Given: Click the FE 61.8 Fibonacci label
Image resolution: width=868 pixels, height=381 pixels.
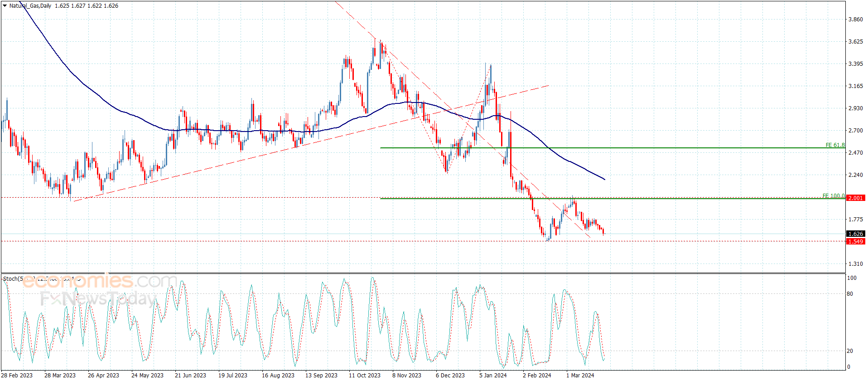Looking at the screenshot, I should (x=835, y=145).
